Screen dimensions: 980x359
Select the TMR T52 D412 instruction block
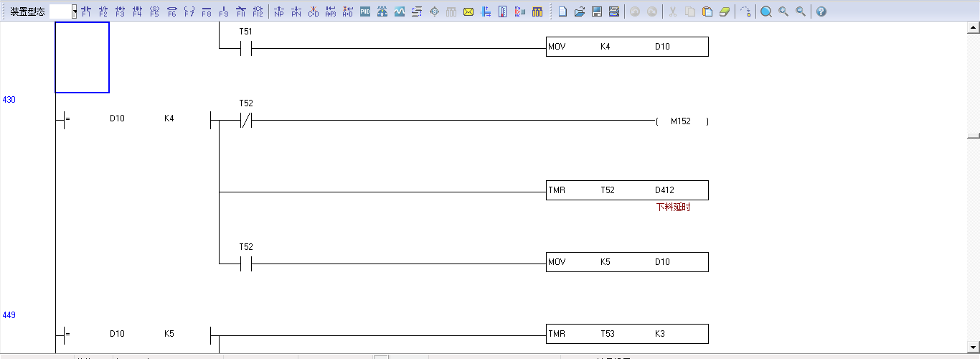(x=627, y=190)
